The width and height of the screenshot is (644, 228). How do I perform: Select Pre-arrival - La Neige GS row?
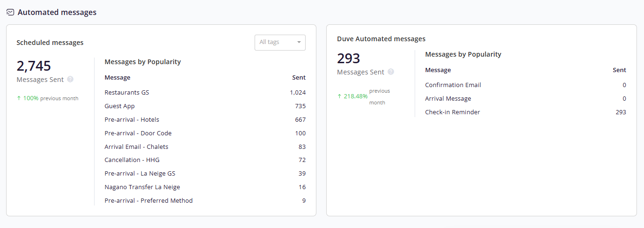[x=205, y=174]
